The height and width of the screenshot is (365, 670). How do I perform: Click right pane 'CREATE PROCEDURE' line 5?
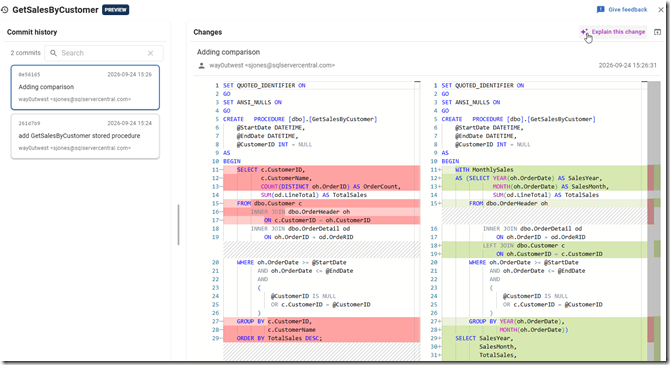(518, 119)
